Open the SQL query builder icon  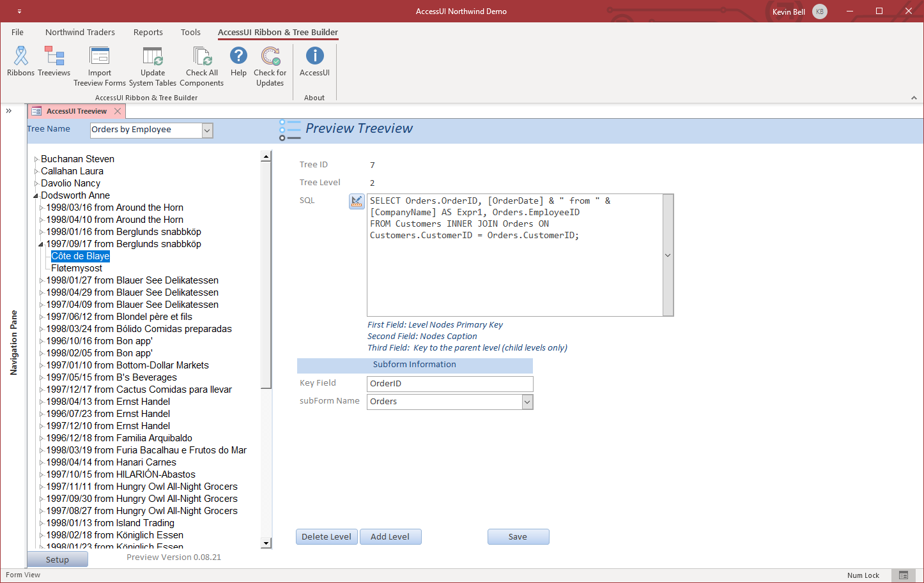[x=357, y=201]
